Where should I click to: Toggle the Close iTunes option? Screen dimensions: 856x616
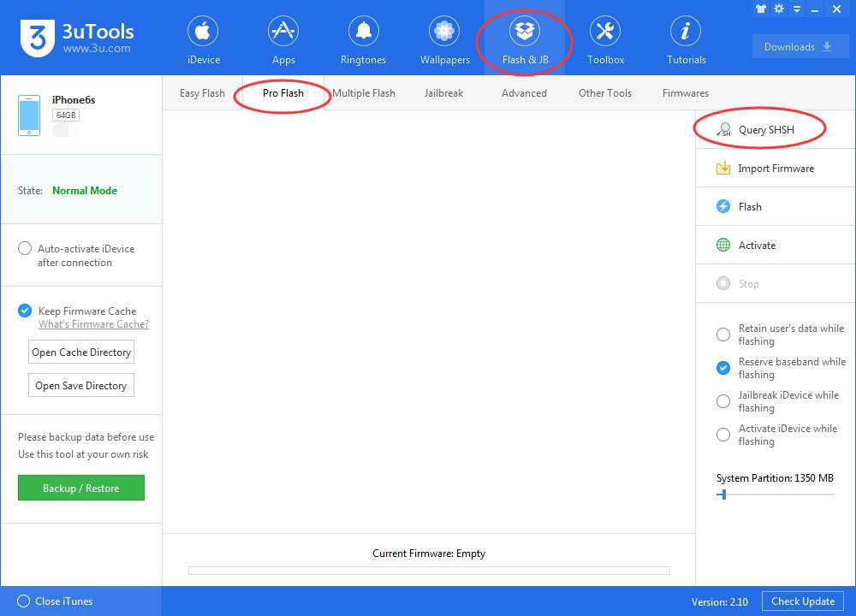point(23,601)
